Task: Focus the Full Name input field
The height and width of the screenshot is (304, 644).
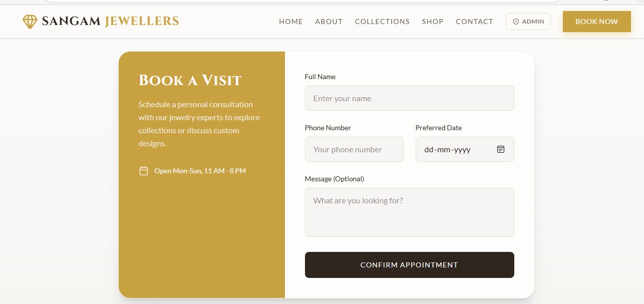Action: click(409, 98)
